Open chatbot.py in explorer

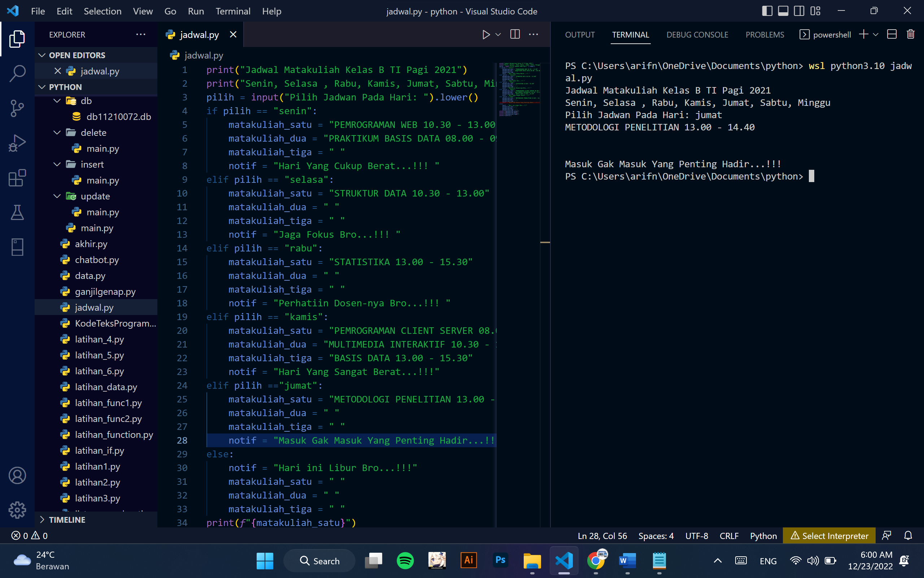tap(96, 260)
